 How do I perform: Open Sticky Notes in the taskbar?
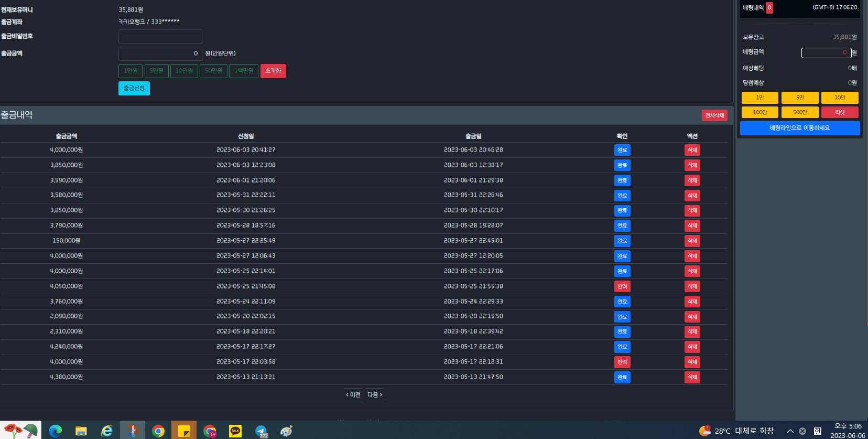point(183,431)
